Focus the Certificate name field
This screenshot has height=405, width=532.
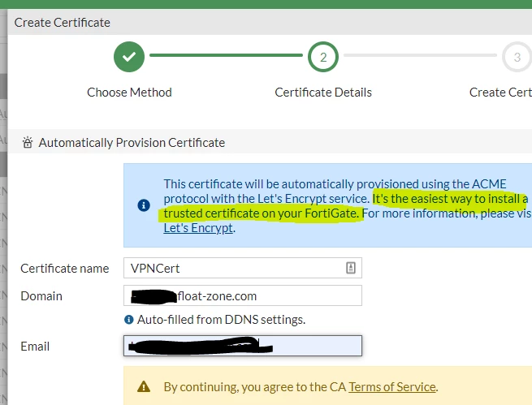coord(243,268)
